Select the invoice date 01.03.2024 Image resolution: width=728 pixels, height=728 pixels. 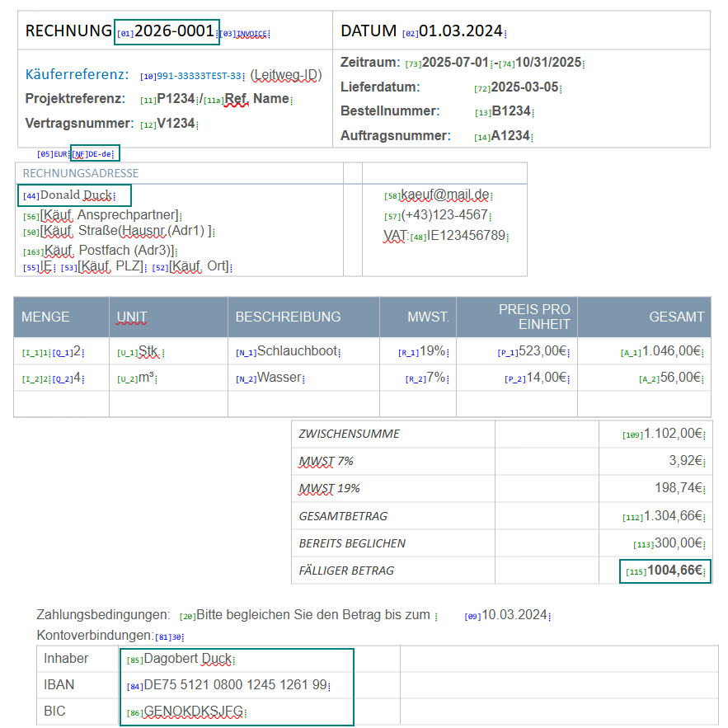(460, 31)
